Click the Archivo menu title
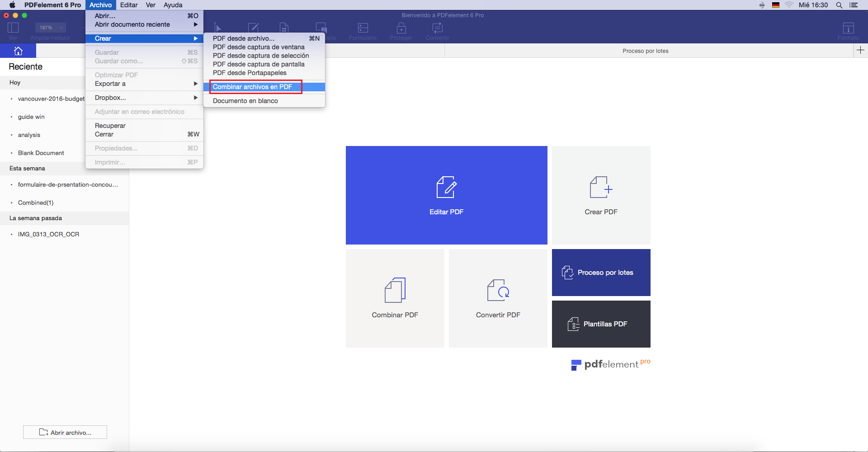This screenshot has height=452, width=868. [x=100, y=5]
